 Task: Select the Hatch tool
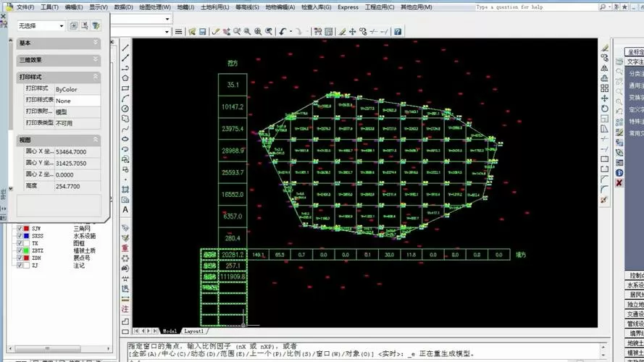[x=125, y=189]
